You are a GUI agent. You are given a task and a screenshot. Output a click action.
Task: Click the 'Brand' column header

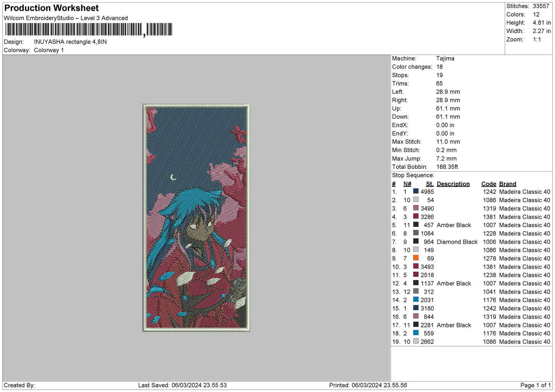[507, 184]
